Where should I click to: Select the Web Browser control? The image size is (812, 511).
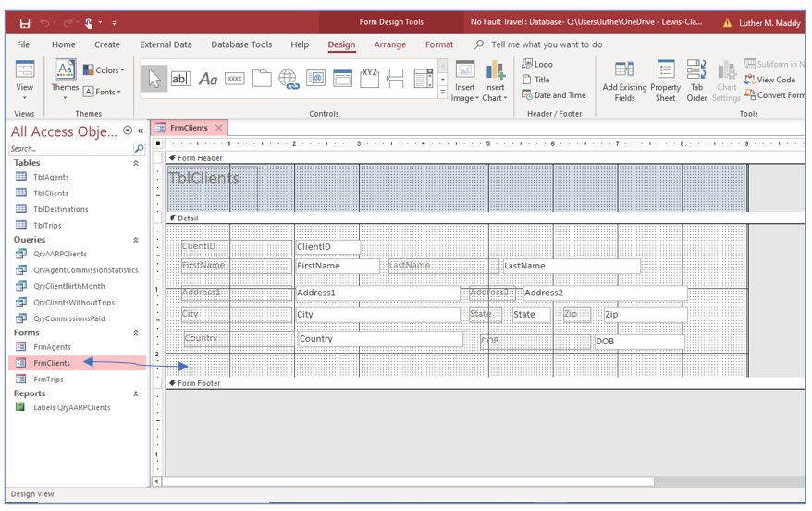click(316, 79)
